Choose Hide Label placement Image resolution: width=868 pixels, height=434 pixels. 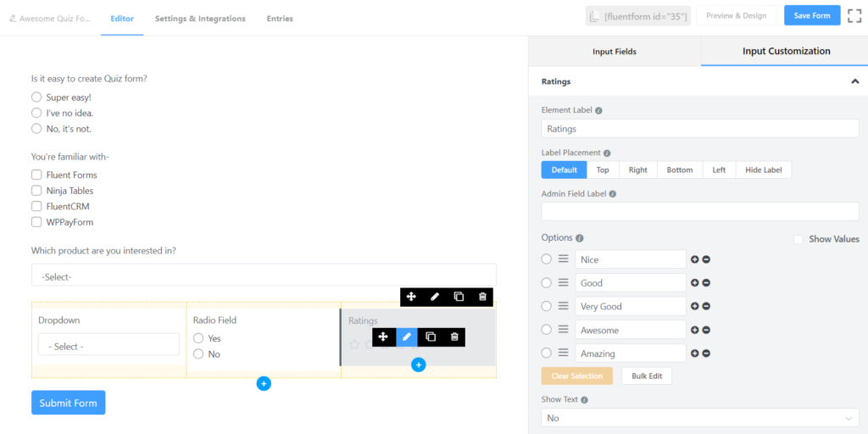764,170
